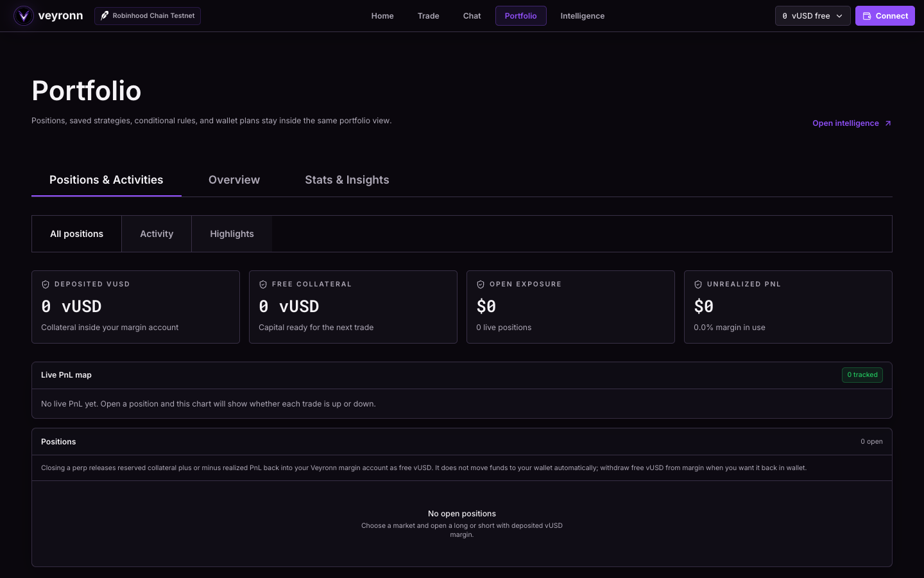Screen dimensions: 924x578
Task: Switch to the Overview tab
Action: pos(234,180)
